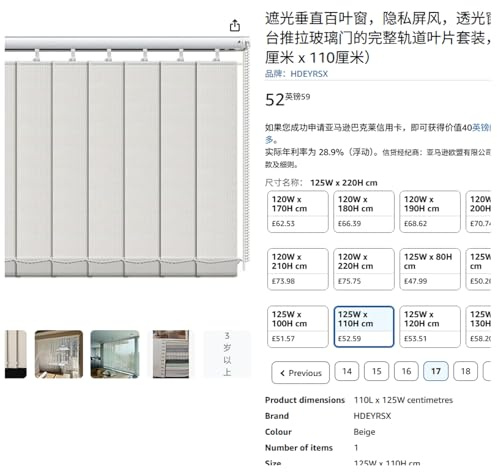
Task: Select size 125W x 120H cm
Action: (x=430, y=327)
